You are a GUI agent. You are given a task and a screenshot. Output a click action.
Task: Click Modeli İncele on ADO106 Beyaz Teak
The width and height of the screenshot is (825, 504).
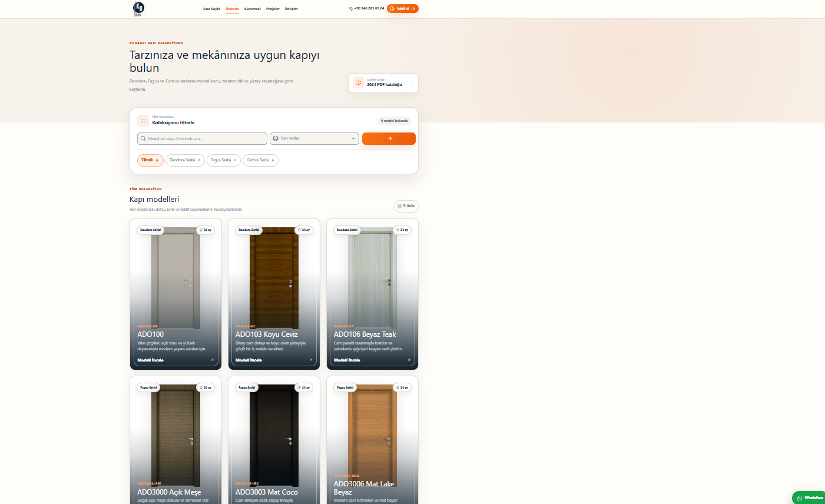(347, 360)
